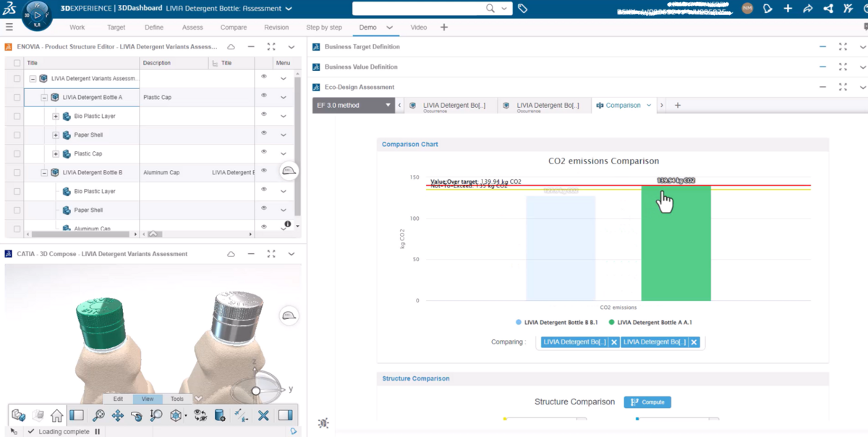Click the hide/show swap visibility icon
Viewport: 868px width, 437px height.
tap(200, 415)
